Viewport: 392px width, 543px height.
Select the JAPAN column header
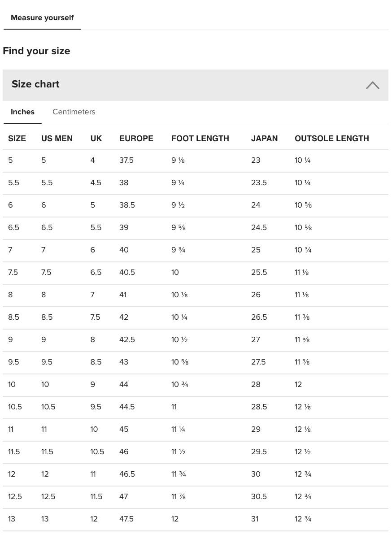pos(264,139)
